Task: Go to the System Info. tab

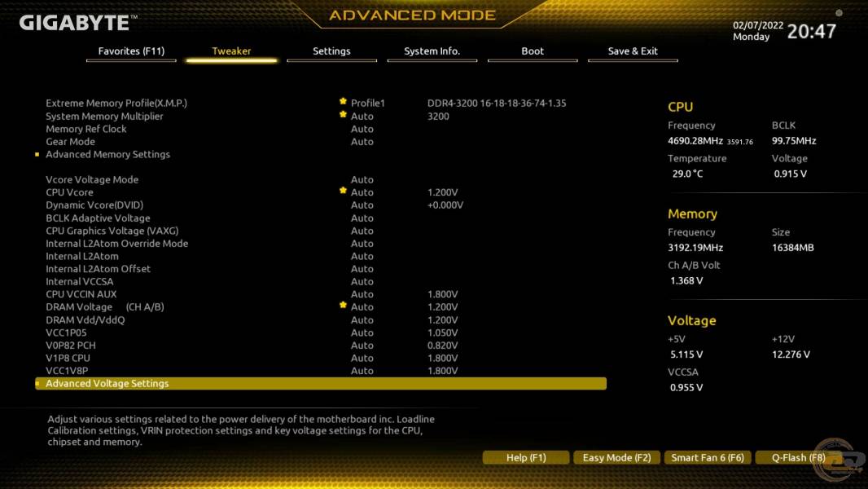Action: point(432,51)
